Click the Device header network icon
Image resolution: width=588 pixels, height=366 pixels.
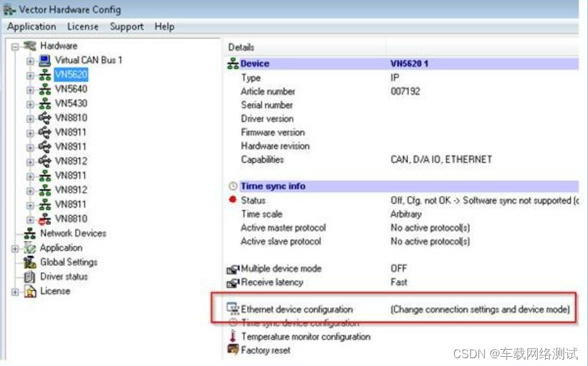pos(233,63)
